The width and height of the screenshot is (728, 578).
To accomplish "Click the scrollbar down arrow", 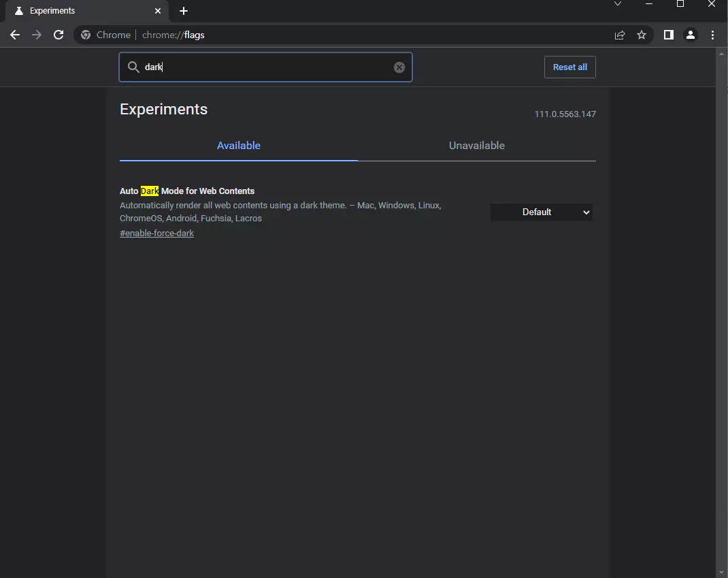I will [721, 573].
